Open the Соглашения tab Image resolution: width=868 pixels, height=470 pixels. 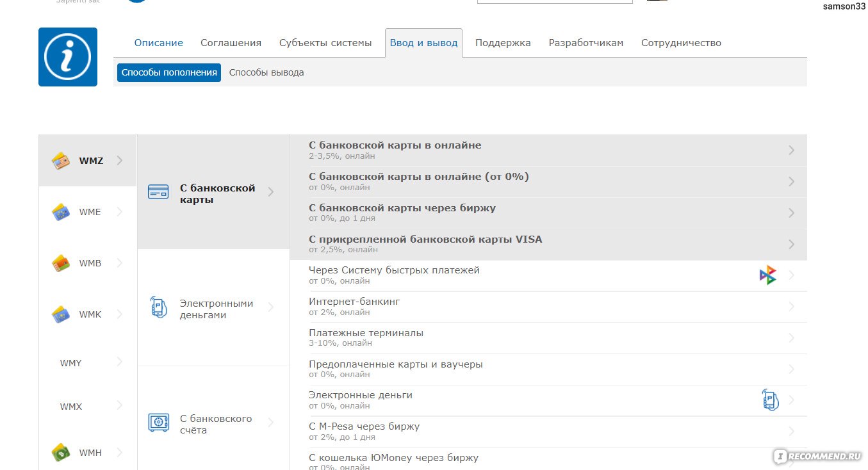click(231, 43)
